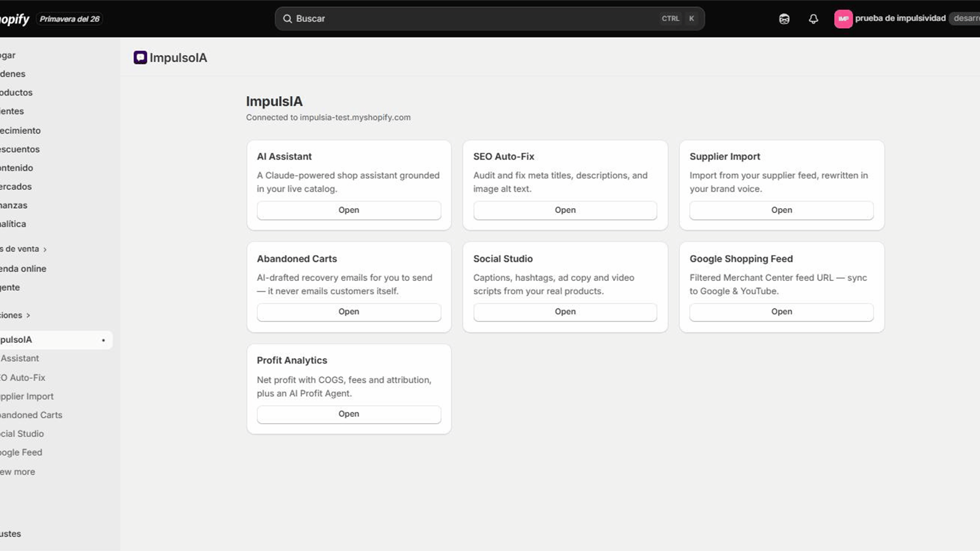The width and height of the screenshot is (980, 551).
Task: Open Productos in the sidebar
Action: (17, 92)
